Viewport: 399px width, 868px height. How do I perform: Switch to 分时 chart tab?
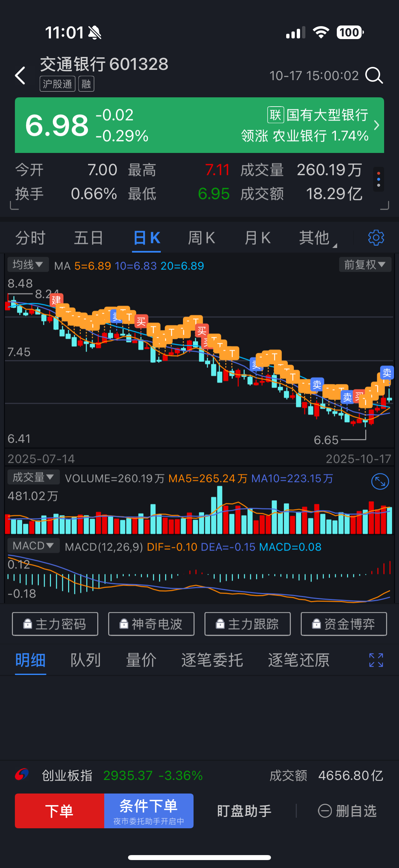coord(30,238)
